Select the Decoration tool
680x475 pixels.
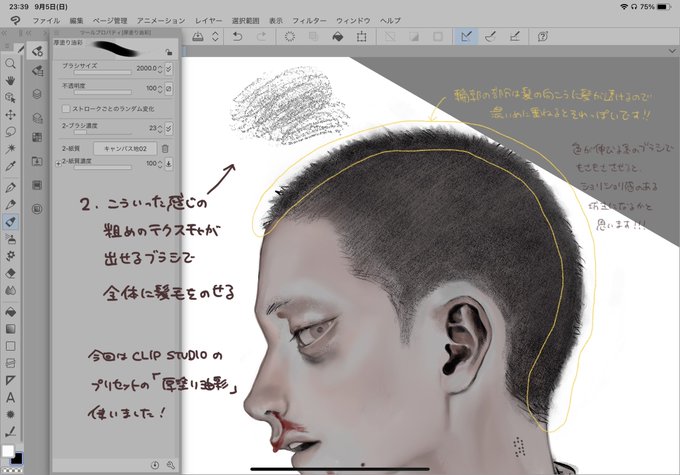10,256
